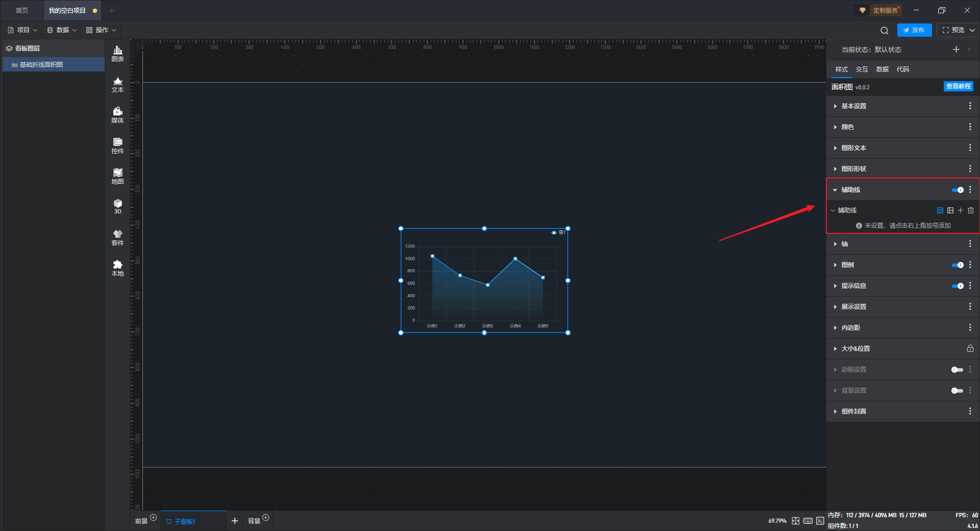Switch to the 交互 tab
Viewport: 980px width, 531px height.
tap(862, 69)
